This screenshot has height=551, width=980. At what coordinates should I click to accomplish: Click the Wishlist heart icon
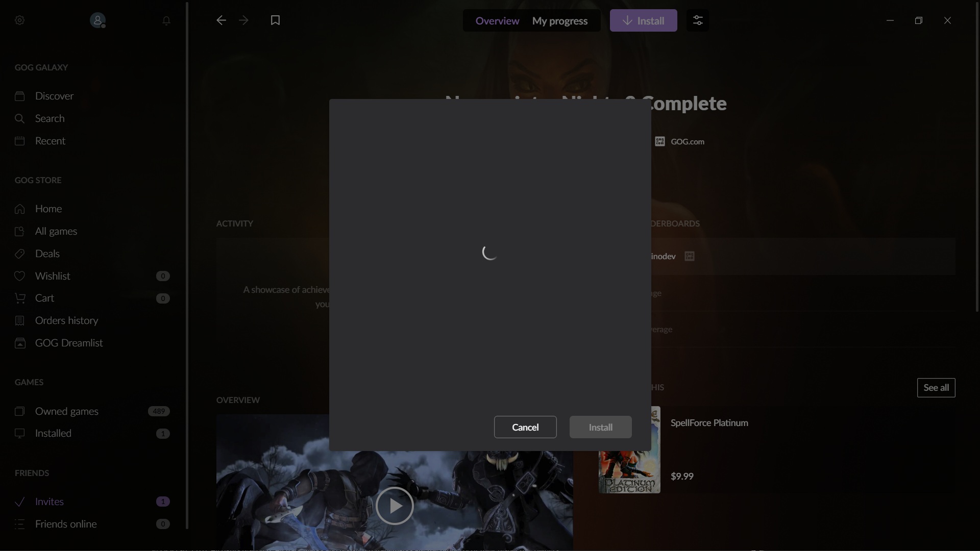pyautogui.click(x=19, y=276)
